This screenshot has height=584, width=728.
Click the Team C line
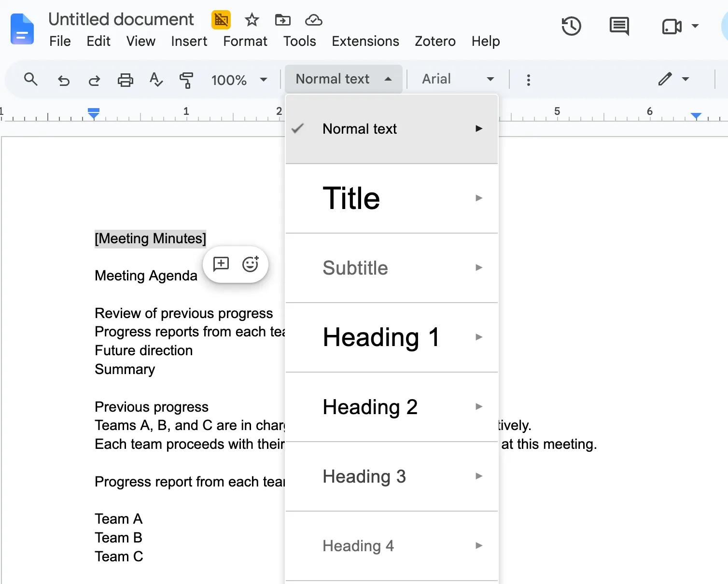119,556
